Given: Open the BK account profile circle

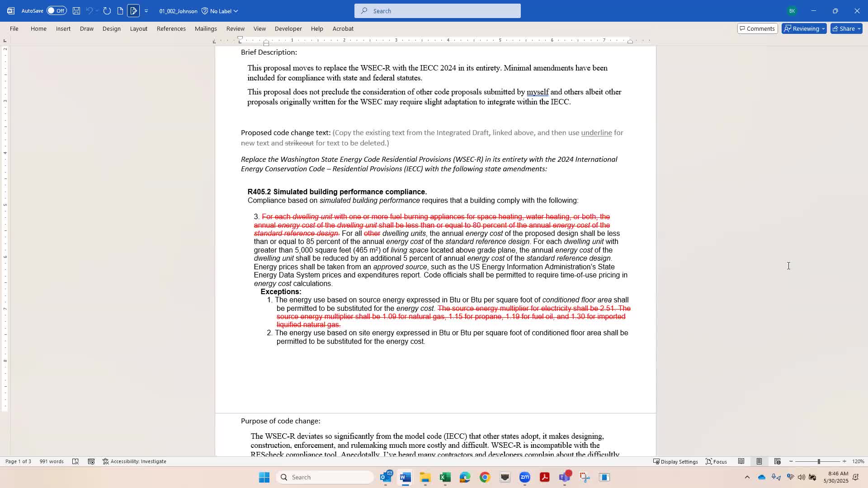Looking at the screenshot, I should coord(792,11).
